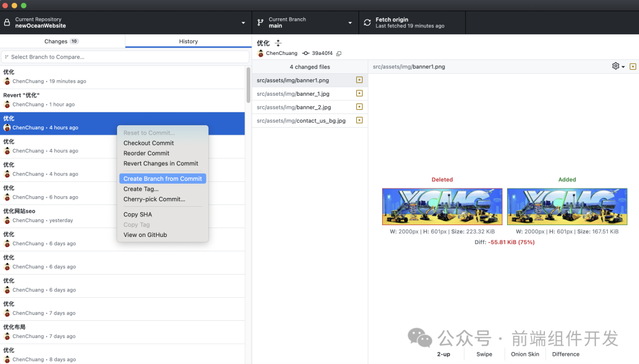Click Fetch origin button
Screen dimensions: 639x364
(412, 22)
